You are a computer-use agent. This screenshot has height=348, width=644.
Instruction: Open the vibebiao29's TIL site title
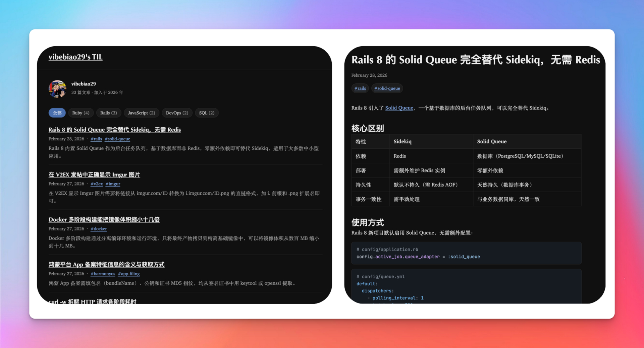click(75, 57)
